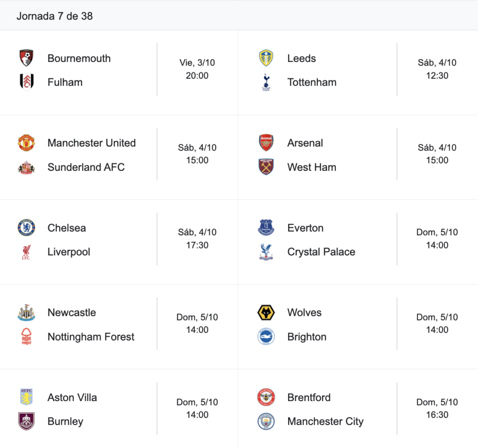Select the Manchester United crest icon
Screen dimensions: 500x448
tap(26, 143)
